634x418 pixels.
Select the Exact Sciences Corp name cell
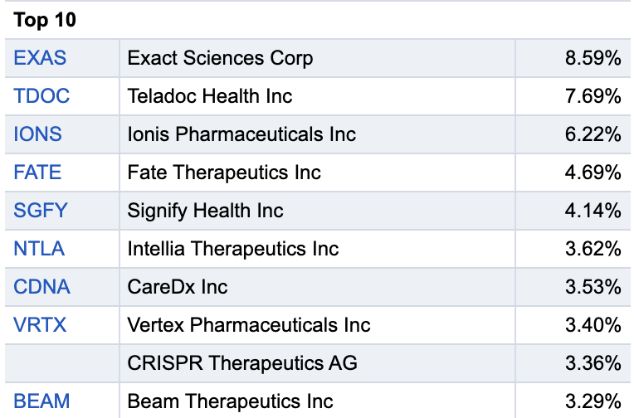[317, 58]
